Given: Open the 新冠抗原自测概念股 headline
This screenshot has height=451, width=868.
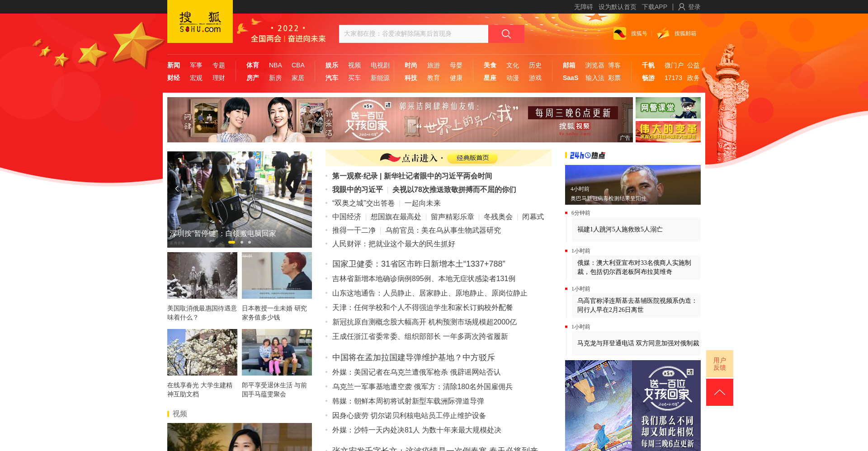Looking at the screenshot, I should tap(425, 322).
